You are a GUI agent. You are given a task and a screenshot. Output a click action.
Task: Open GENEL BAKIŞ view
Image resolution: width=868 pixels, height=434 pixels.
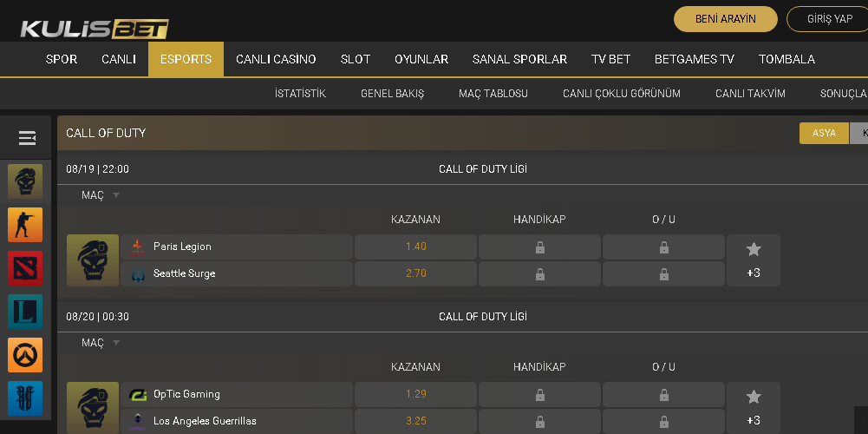(393, 94)
